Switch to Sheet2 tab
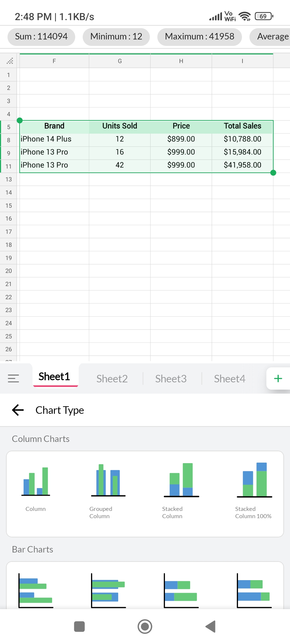 click(112, 379)
